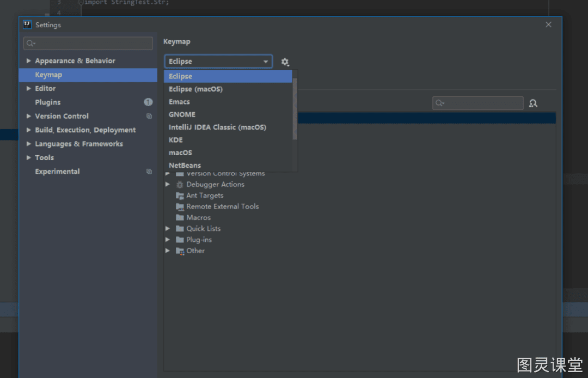The width and height of the screenshot is (588, 378).
Task: Expand Quick Lists tree node
Action: tap(168, 228)
